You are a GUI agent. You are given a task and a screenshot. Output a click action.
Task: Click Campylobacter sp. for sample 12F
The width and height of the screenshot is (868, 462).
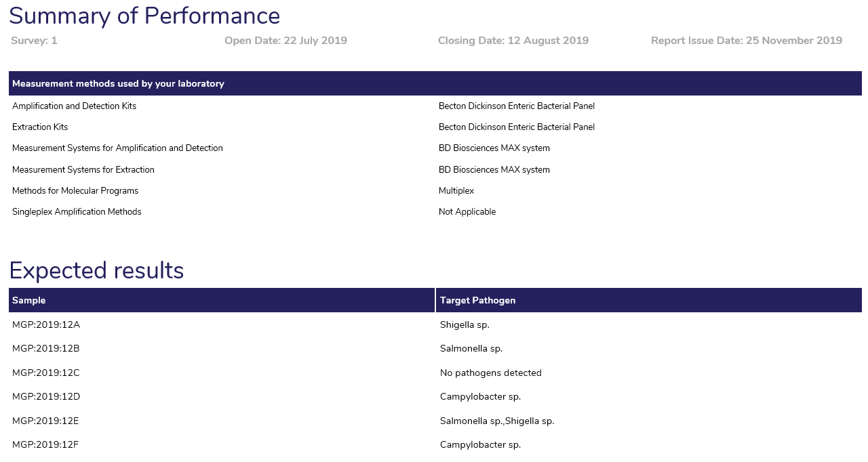[x=480, y=445]
